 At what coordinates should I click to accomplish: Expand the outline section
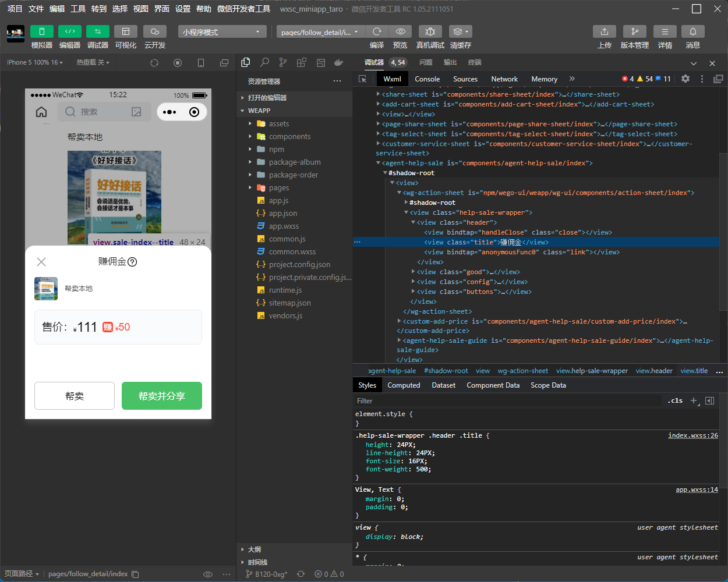tap(294, 549)
